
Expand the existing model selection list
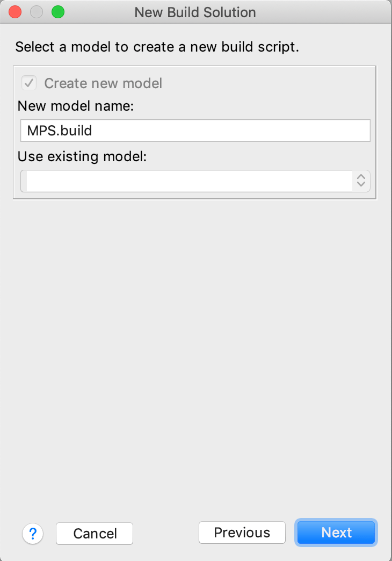(x=361, y=181)
